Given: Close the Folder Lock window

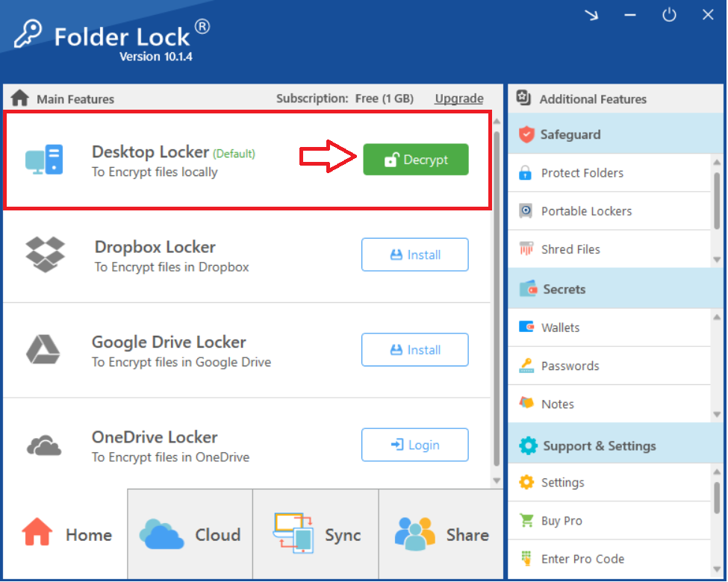Looking at the screenshot, I should click(x=708, y=15).
